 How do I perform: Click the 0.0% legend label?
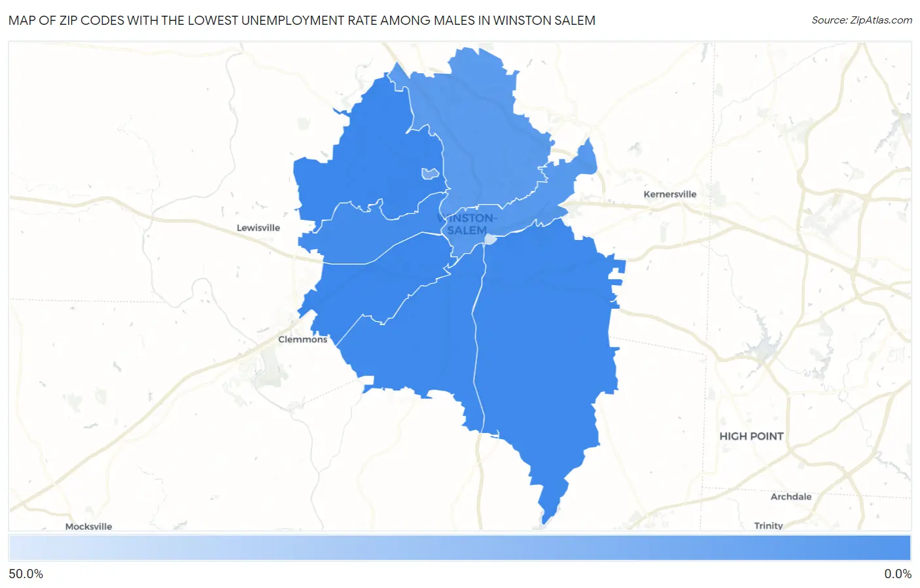898,574
